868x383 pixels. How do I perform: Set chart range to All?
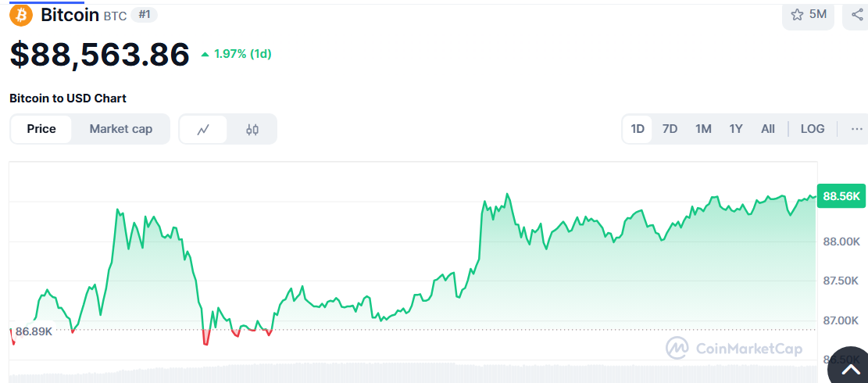(768, 129)
